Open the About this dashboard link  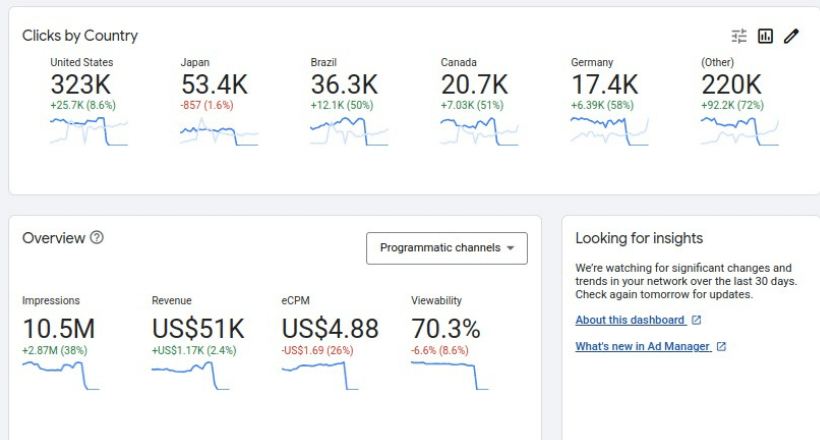pyautogui.click(x=630, y=320)
